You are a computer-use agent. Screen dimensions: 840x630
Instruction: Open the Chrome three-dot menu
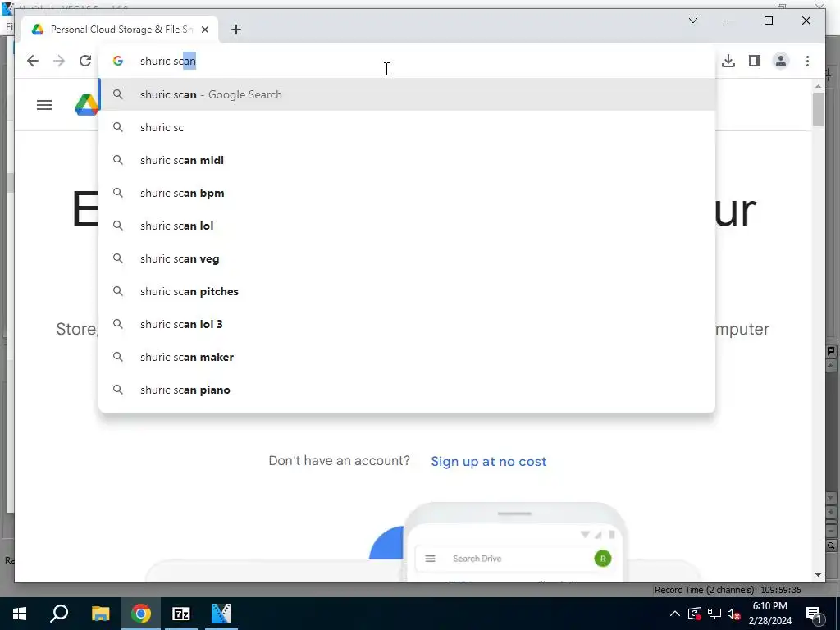807,61
